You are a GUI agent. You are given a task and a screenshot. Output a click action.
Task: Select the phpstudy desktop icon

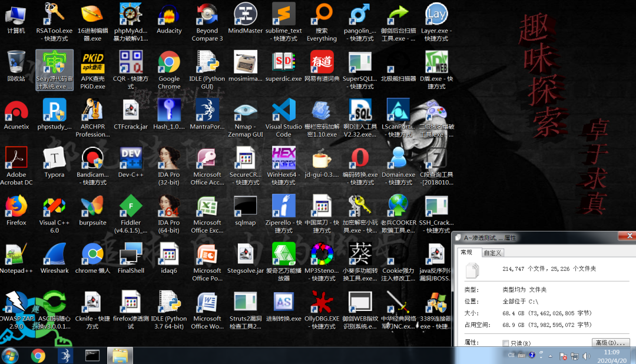point(54,115)
